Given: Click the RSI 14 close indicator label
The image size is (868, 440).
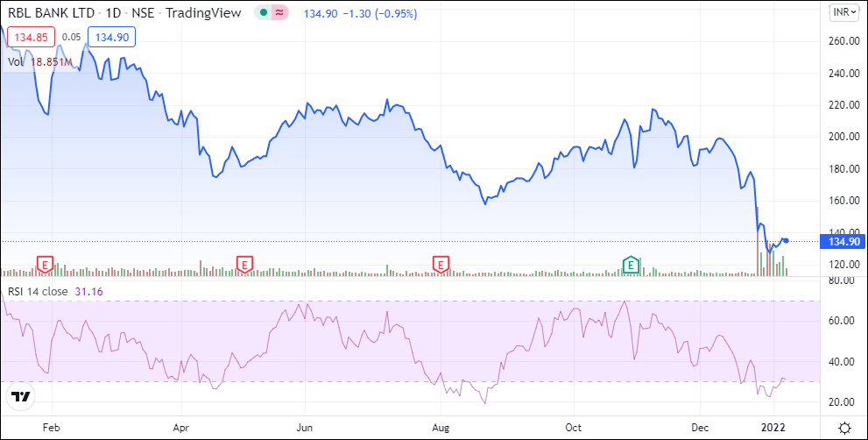Looking at the screenshot, I should click(x=37, y=292).
